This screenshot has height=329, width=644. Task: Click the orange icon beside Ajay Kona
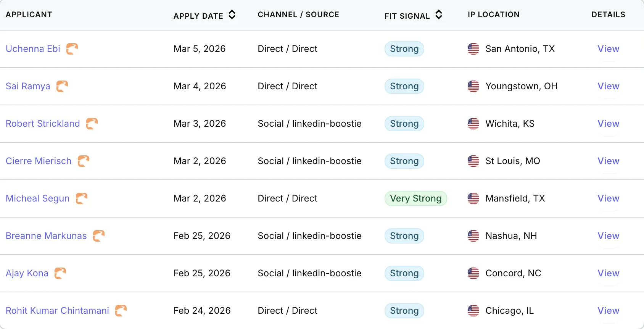point(60,273)
